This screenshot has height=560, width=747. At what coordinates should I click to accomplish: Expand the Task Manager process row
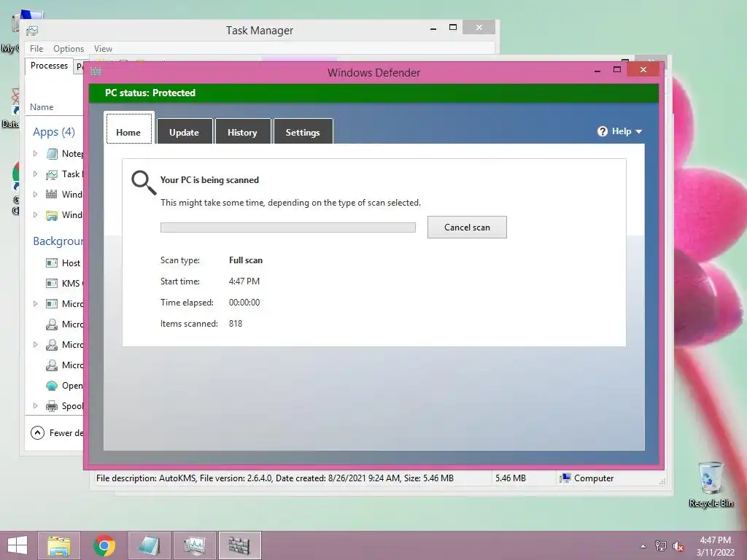coord(35,174)
